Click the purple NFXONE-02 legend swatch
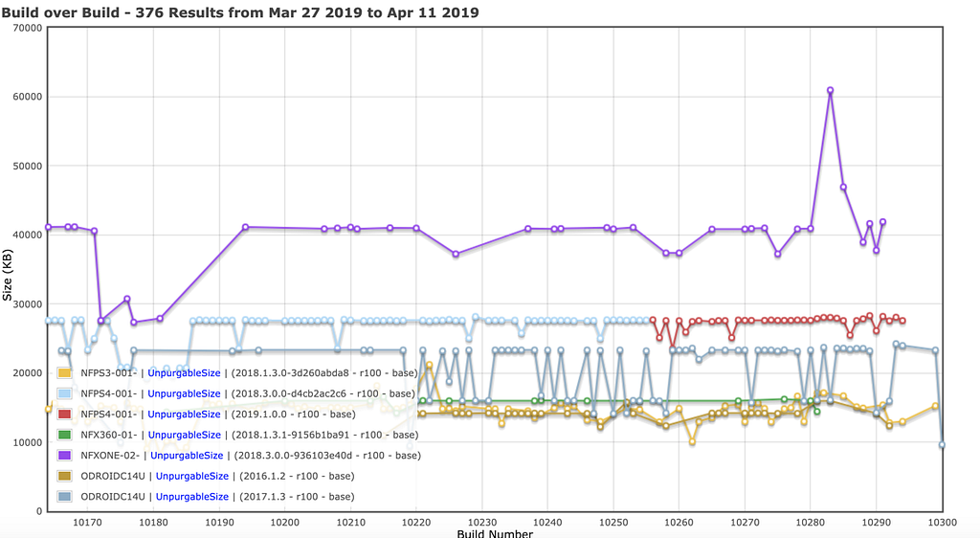The width and height of the screenshot is (980, 538). click(64, 456)
